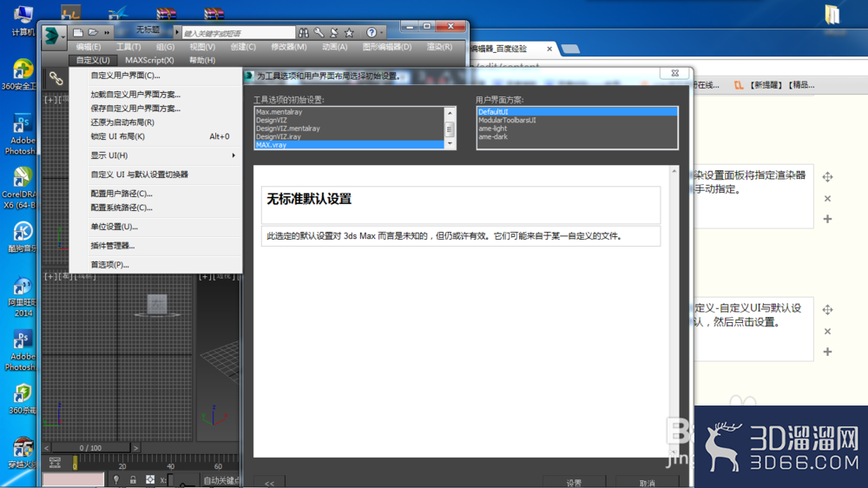Open the 视图(V) menu
Viewport: 868px width, 488px height.
202,47
